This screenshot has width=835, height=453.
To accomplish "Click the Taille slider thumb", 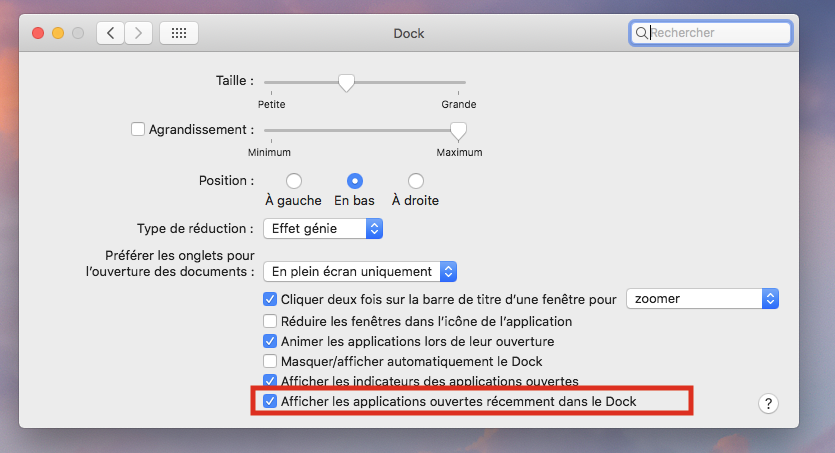I will (346, 83).
